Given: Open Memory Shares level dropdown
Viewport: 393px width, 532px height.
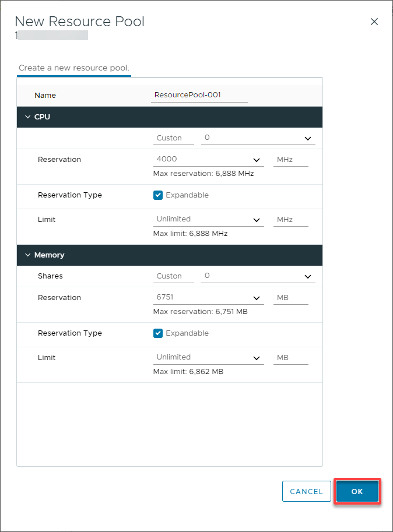Looking at the screenshot, I should 173,276.
